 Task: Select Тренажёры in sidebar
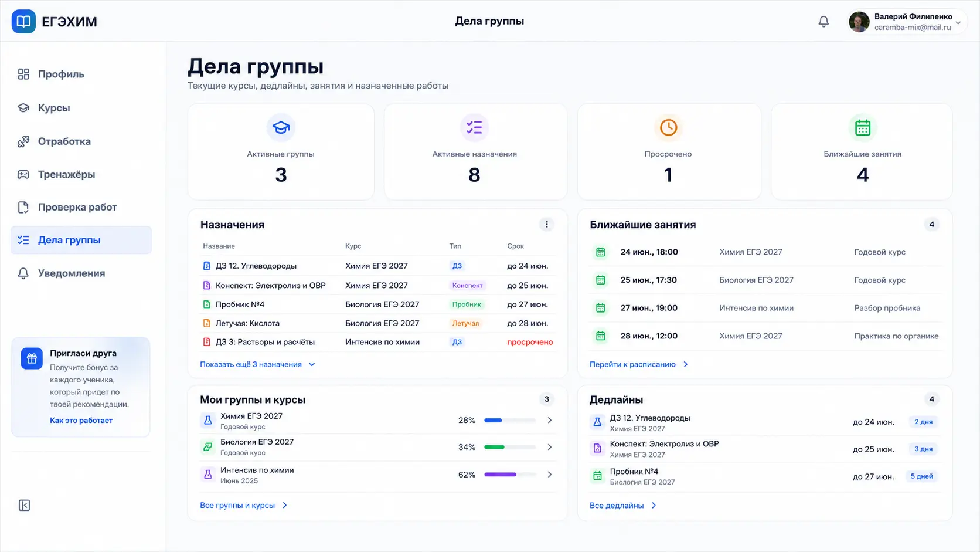(81, 174)
